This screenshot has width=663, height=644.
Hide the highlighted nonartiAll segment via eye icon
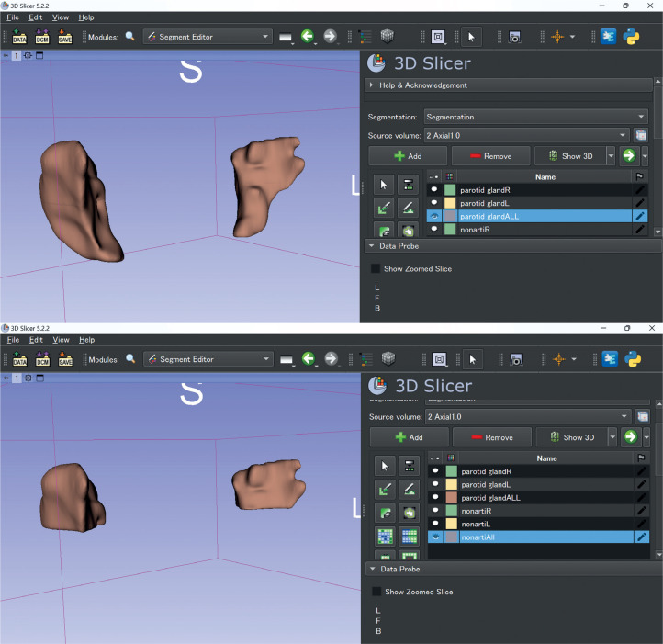pos(434,537)
